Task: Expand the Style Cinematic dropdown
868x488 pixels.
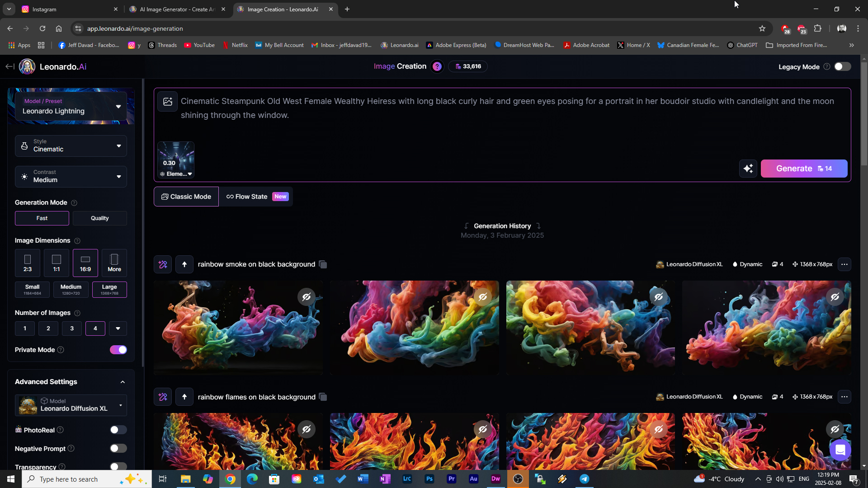Action: [71, 145]
